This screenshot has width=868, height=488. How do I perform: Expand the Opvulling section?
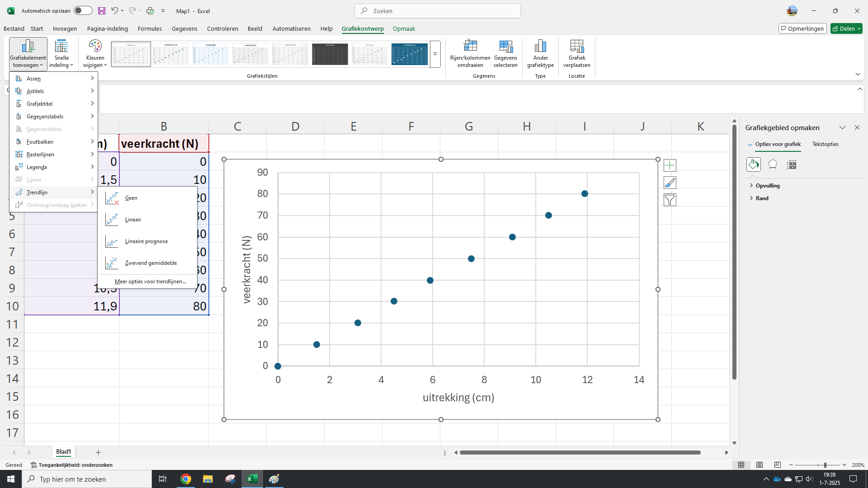coord(767,186)
